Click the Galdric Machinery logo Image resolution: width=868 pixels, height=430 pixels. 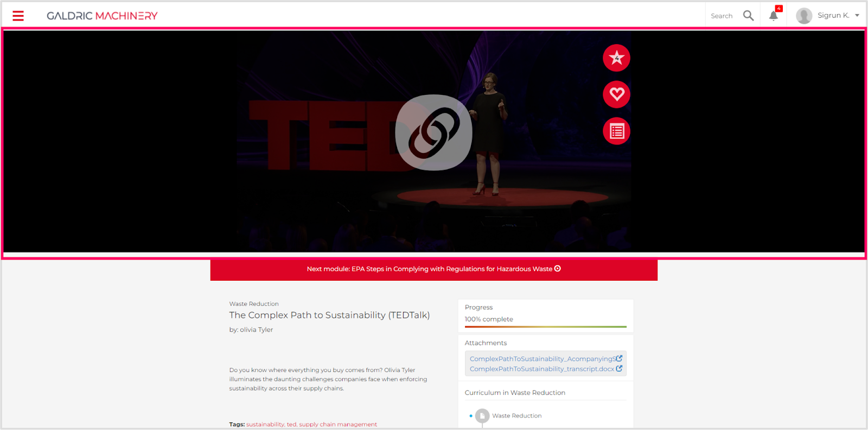(x=102, y=16)
